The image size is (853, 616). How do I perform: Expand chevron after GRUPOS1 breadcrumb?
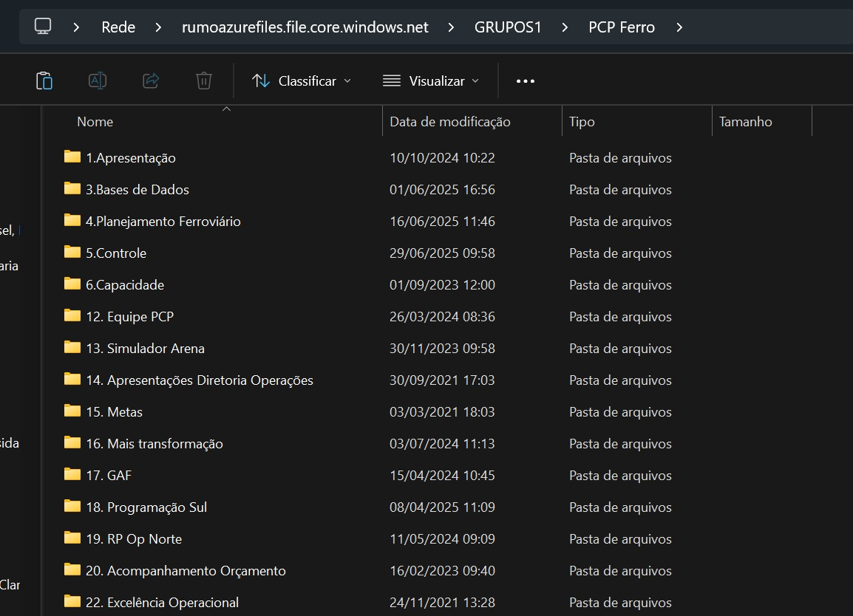[565, 27]
